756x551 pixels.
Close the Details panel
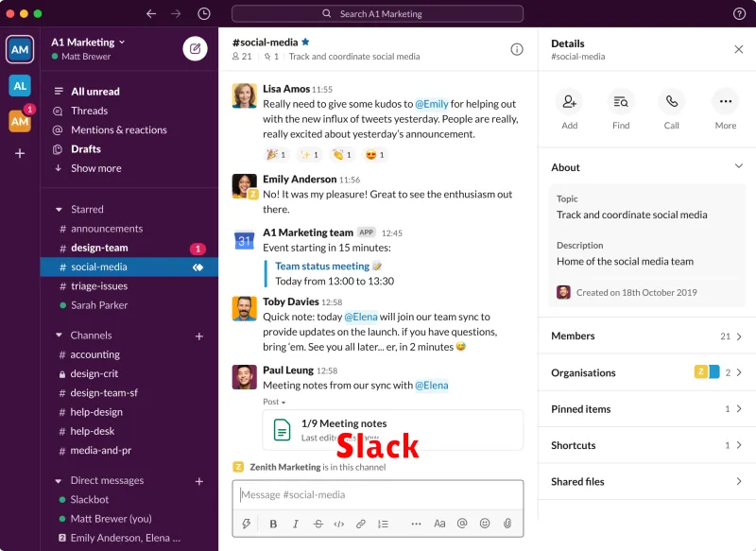click(x=738, y=49)
